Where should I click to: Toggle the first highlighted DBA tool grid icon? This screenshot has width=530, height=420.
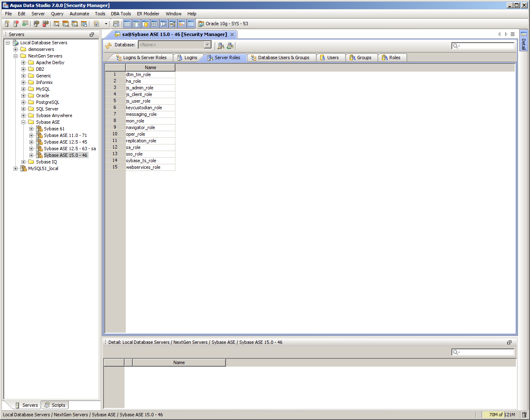tap(127, 24)
